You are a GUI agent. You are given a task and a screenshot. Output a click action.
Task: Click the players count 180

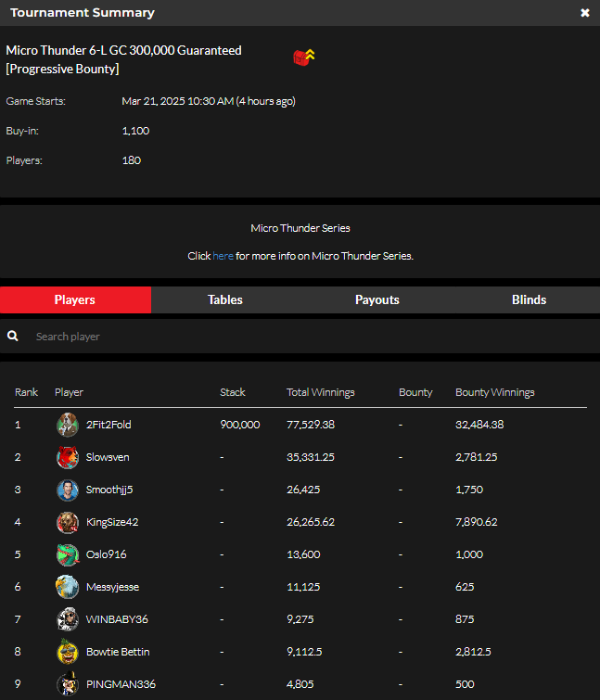[132, 160]
